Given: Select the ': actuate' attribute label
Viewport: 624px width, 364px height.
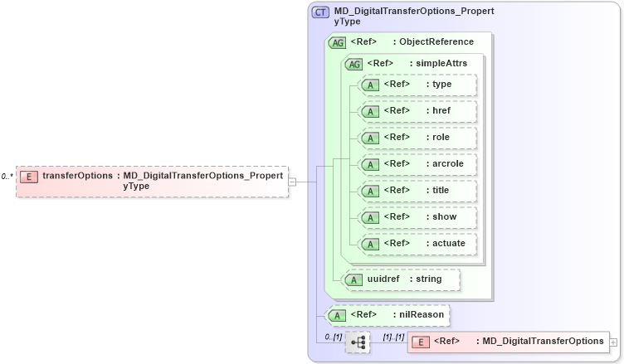Looking at the screenshot, I should click(446, 243).
